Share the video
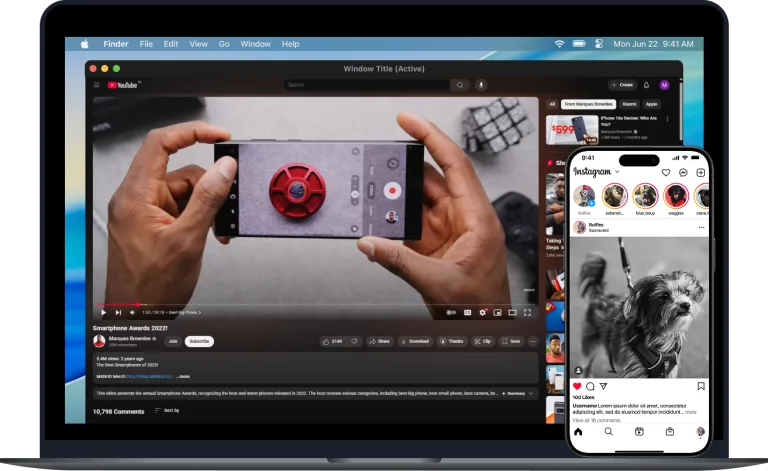 (x=380, y=341)
